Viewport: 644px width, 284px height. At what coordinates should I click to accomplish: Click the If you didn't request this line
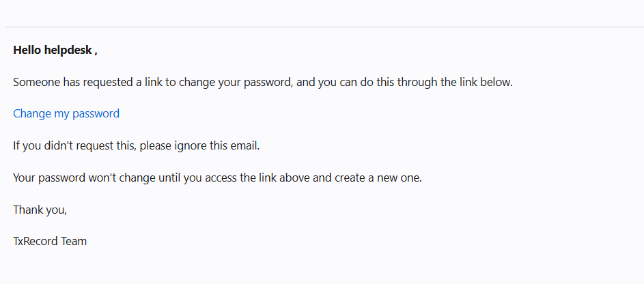coord(137,145)
